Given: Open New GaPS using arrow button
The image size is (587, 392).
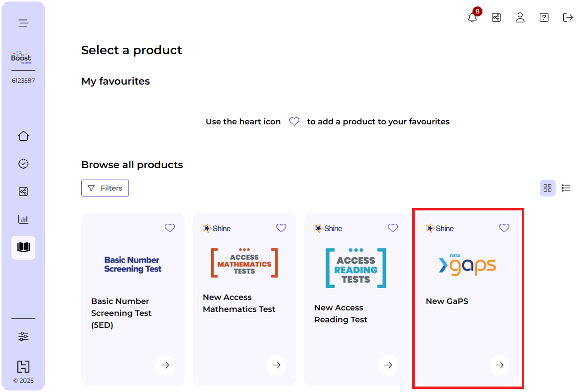Looking at the screenshot, I should pos(499,365).
